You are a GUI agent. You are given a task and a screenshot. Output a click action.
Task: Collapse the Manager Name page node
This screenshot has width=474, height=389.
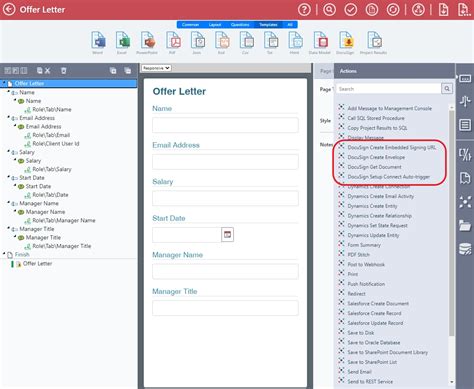coord(8,202)
